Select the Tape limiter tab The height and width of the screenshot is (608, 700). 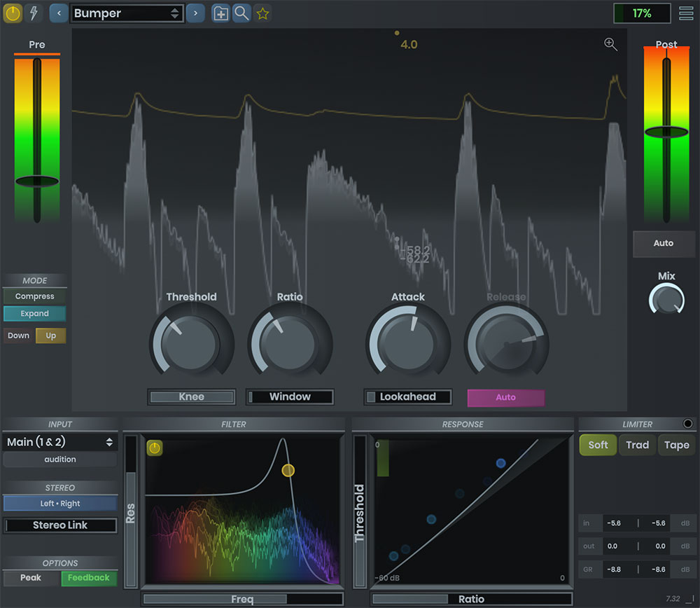(x=676, y=445)
